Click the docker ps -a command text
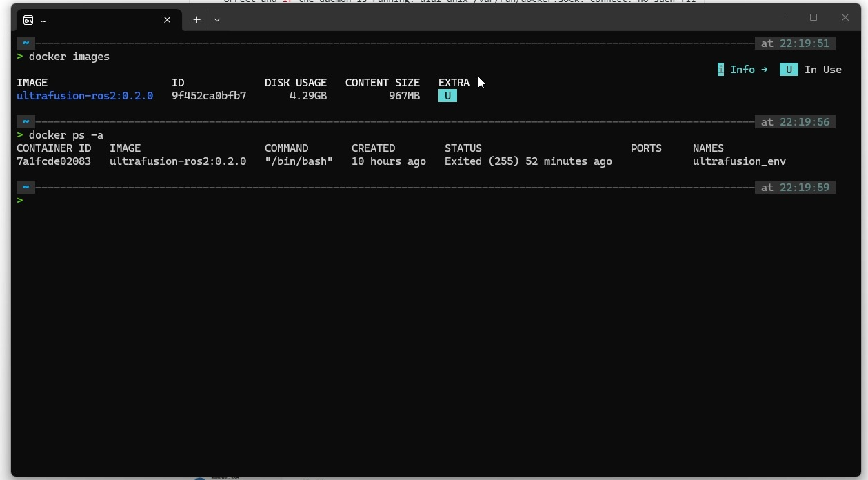 point(66,135)
